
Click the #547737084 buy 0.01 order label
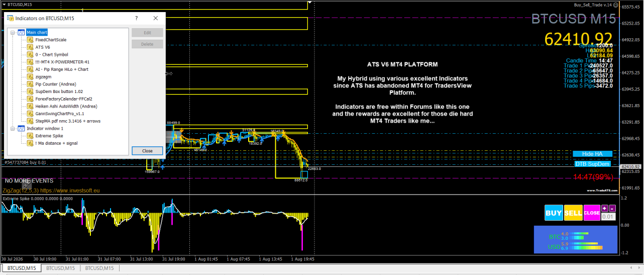(25, 162)
